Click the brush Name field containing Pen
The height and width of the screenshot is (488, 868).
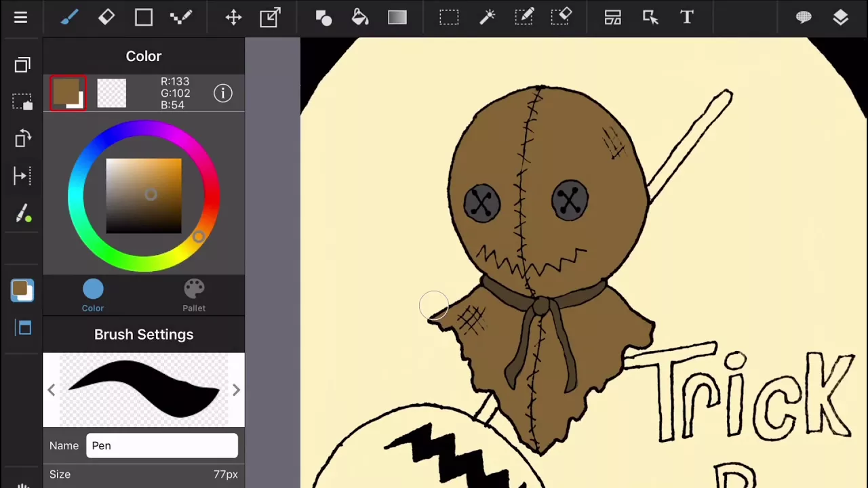coord(162,445)
